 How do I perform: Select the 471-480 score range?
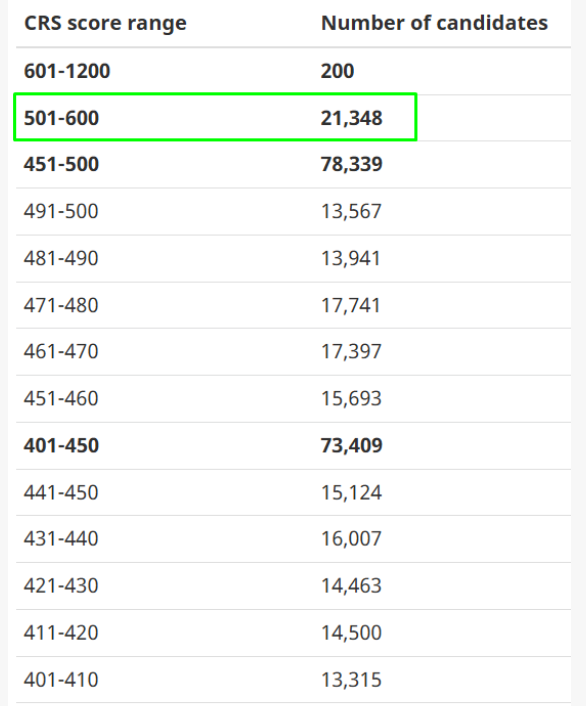(x=61, y=306)
